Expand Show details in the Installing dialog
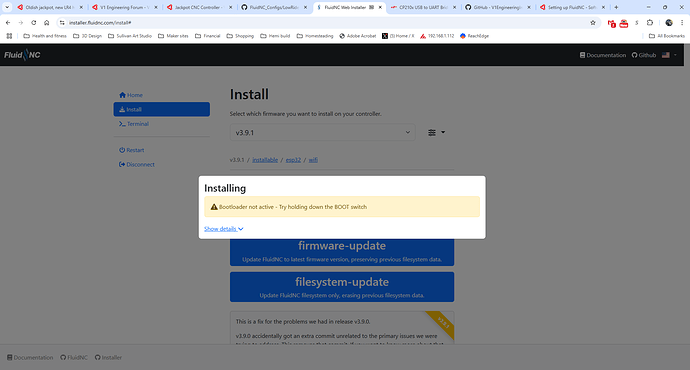The height and width of the screenshot is (370, 690). (224, 229)
